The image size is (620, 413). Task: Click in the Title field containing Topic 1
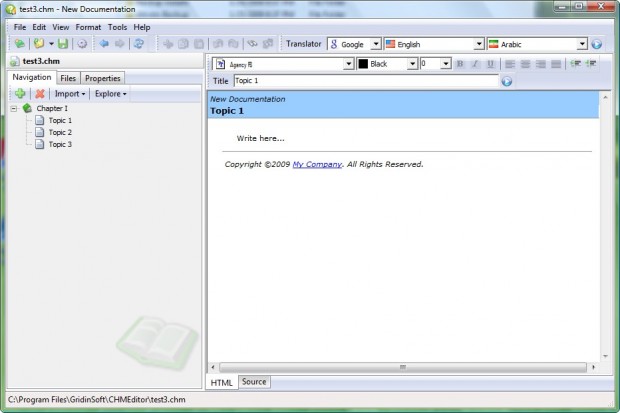pos(366,81)
